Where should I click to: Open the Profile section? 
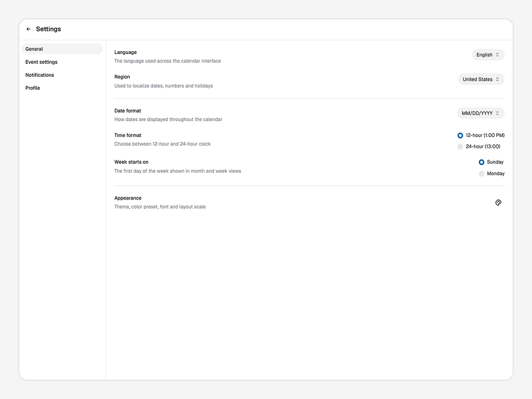(x=62, y=88)
